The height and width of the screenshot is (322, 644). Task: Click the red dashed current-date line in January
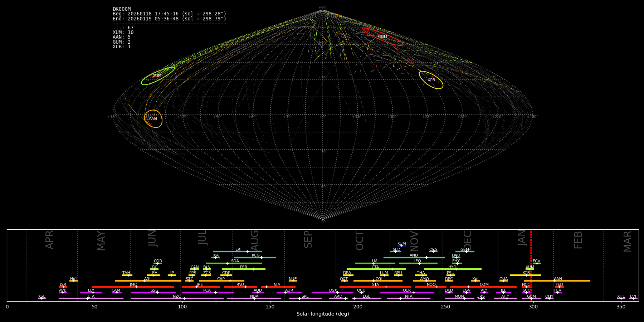[x=531, y=265]
